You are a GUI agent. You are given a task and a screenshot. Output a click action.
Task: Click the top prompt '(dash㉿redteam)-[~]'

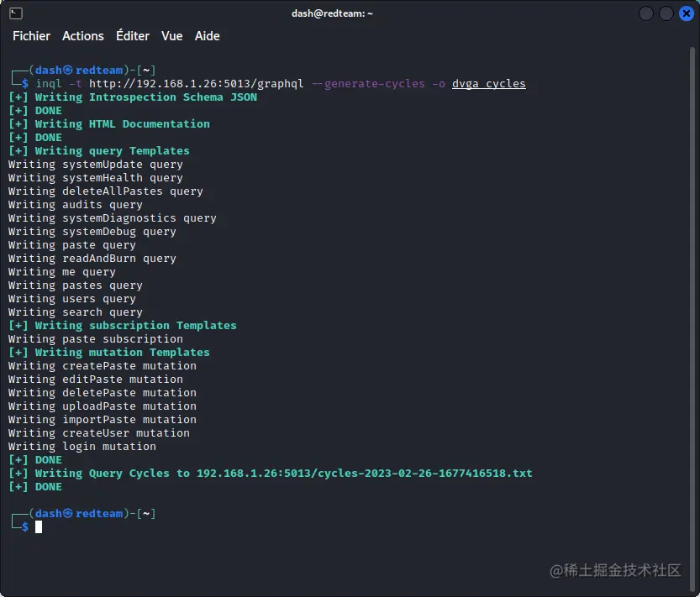(92, 70)
